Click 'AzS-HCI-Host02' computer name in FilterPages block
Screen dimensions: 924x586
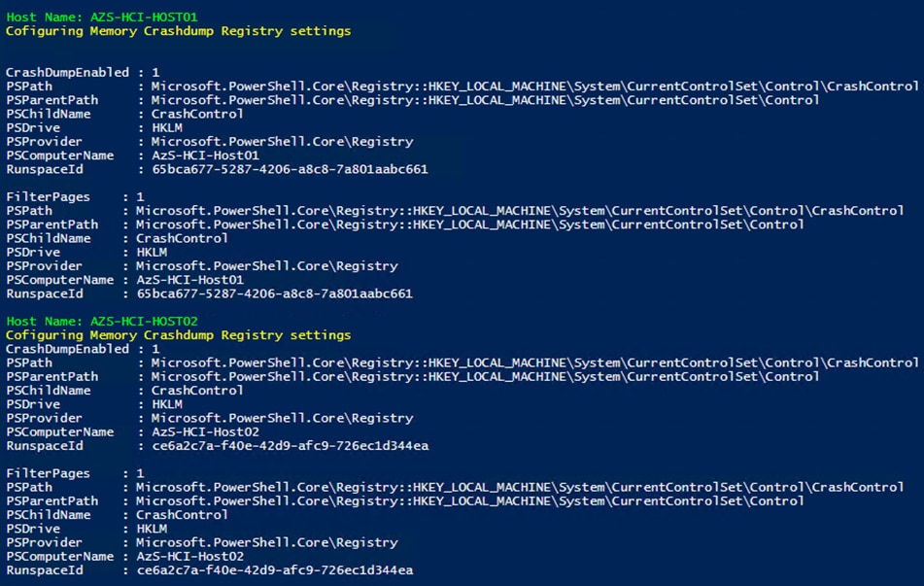click(x=190, y=557)
